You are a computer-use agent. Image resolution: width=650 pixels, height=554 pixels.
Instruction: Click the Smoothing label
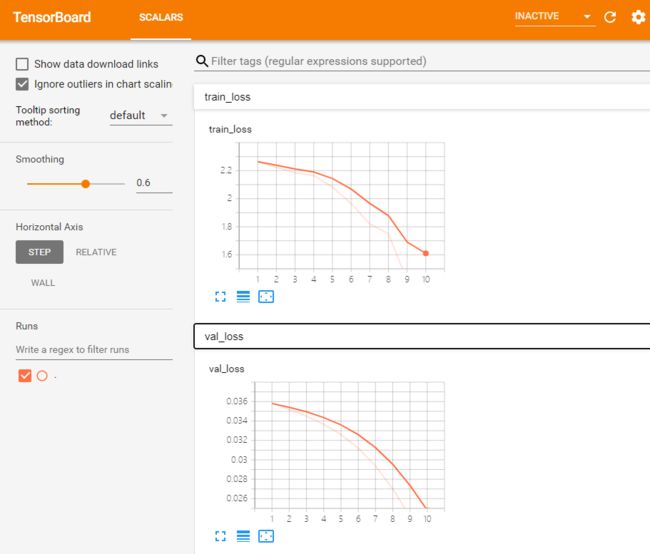40,159
